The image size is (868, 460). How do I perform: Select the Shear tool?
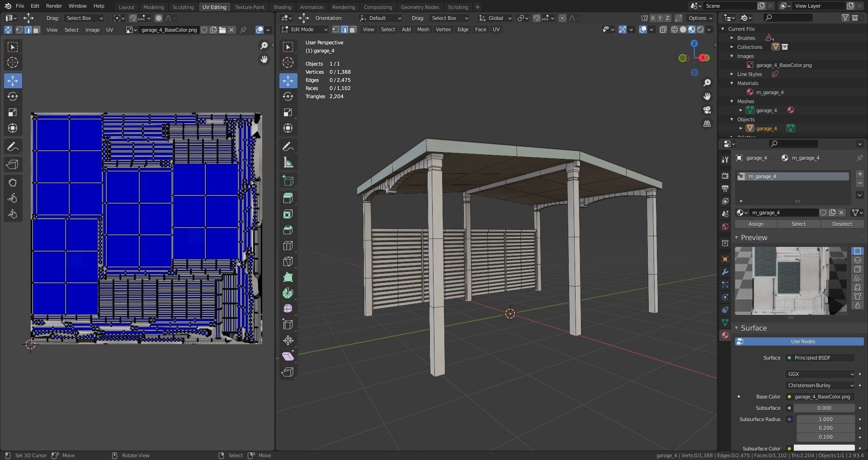point(288,356)
